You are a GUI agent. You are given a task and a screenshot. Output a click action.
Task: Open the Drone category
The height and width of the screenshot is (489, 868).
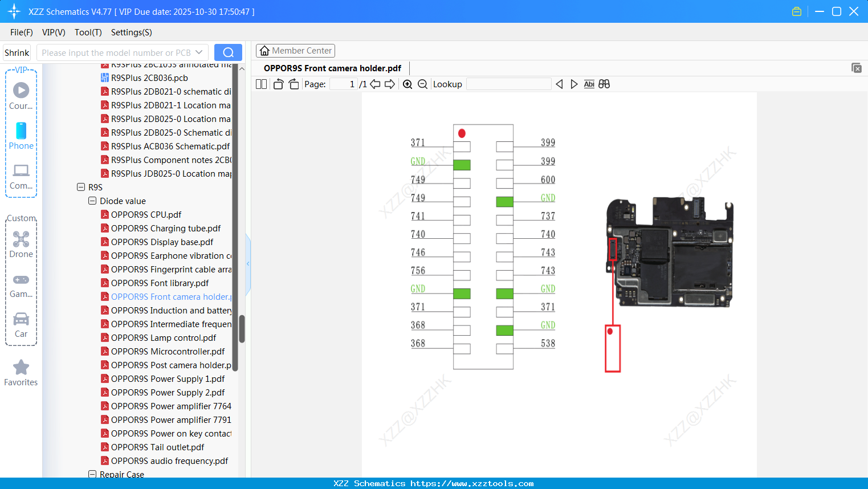coord(21,244)
